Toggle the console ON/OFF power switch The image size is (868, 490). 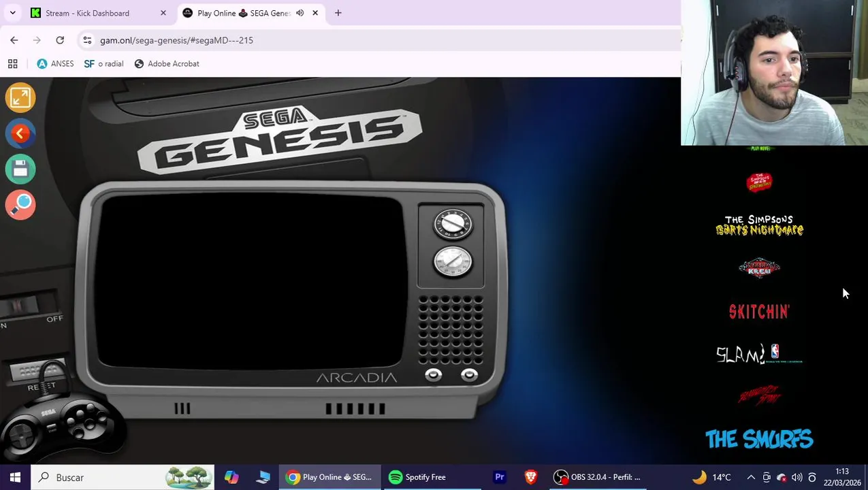click(x=30, y=306)
